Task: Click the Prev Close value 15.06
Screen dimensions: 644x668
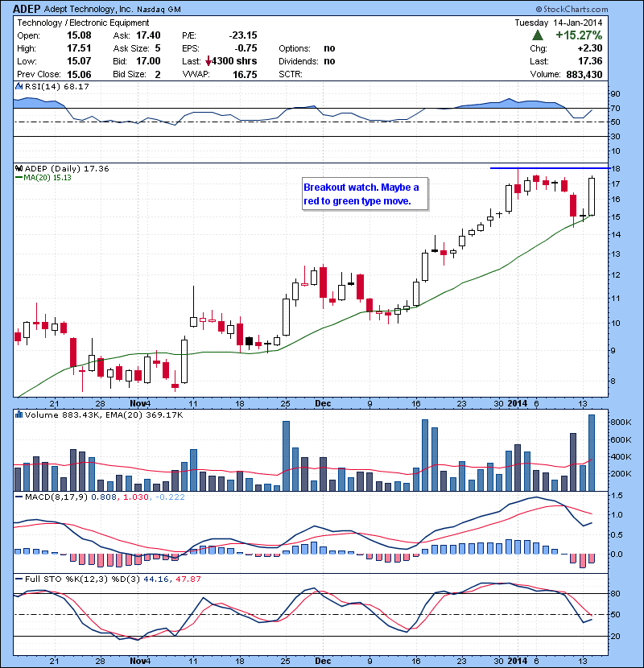Action: pos(79,75)
